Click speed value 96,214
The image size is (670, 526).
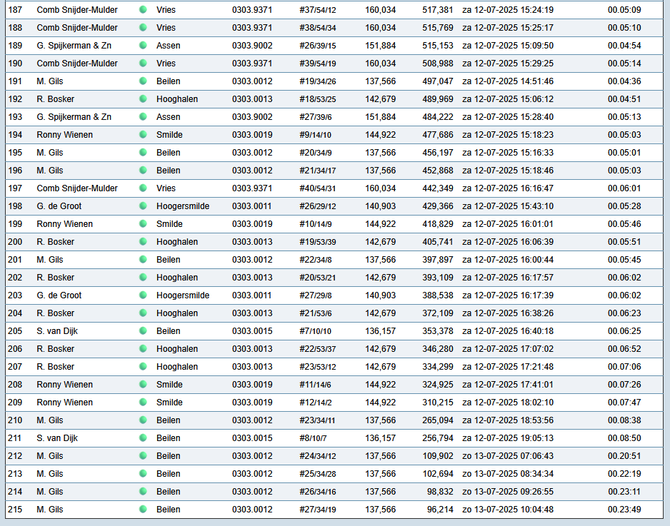click(440, 509)
